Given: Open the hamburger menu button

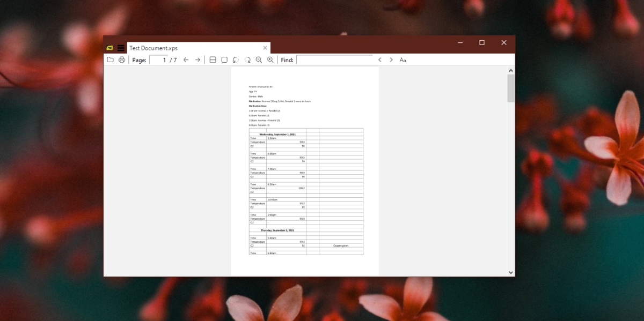Looking at the screenshot, I should pos(121,48).
